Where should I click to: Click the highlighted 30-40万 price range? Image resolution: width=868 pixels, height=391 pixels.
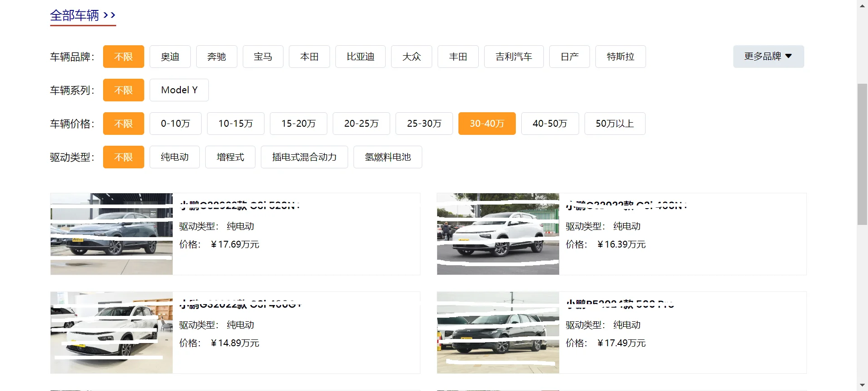point(487,124)
